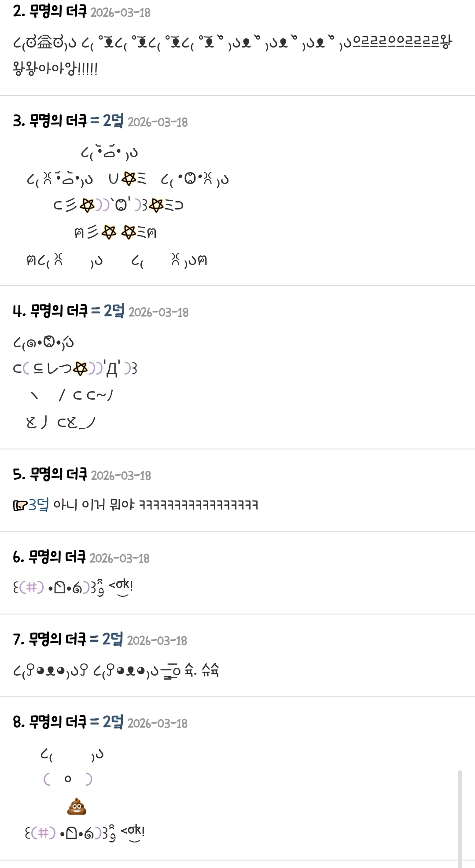Click the 무명의 더쿠 username on comment 2
Screen dimensions: 475x868
[x=58, y=11]
